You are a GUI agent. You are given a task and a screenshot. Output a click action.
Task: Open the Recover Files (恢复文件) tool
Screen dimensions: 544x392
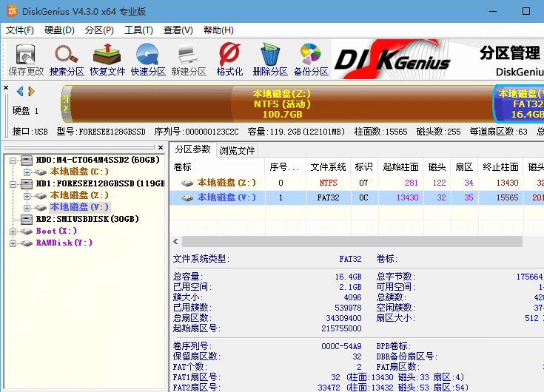pyautogui.click(x=107, y=60)
